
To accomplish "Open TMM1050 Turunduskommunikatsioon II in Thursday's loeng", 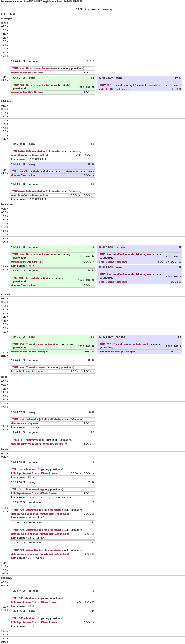I will (x=36, y=344).
